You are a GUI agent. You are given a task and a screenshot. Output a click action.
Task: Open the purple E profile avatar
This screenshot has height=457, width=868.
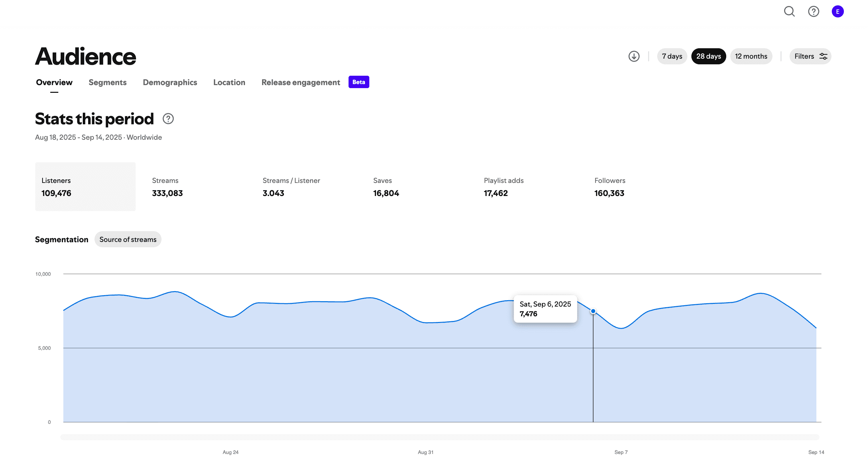[838, 11]
